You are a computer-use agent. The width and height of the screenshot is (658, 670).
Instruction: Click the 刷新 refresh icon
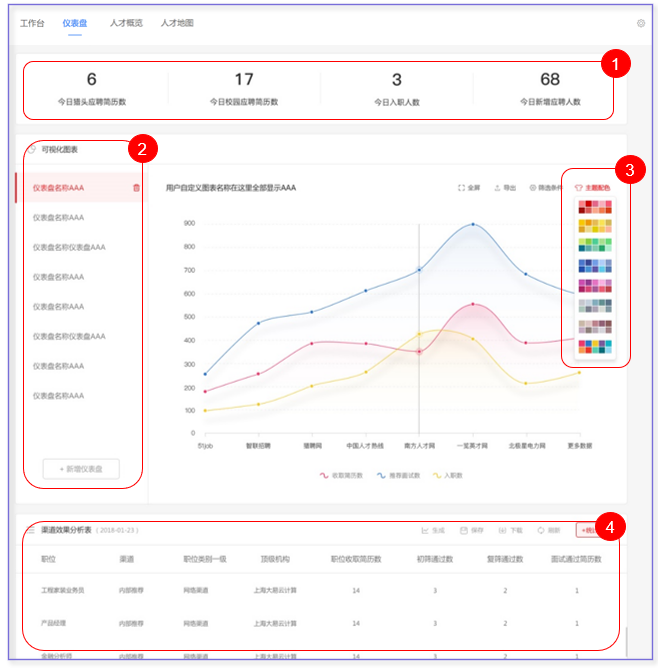tap(541, 530)
